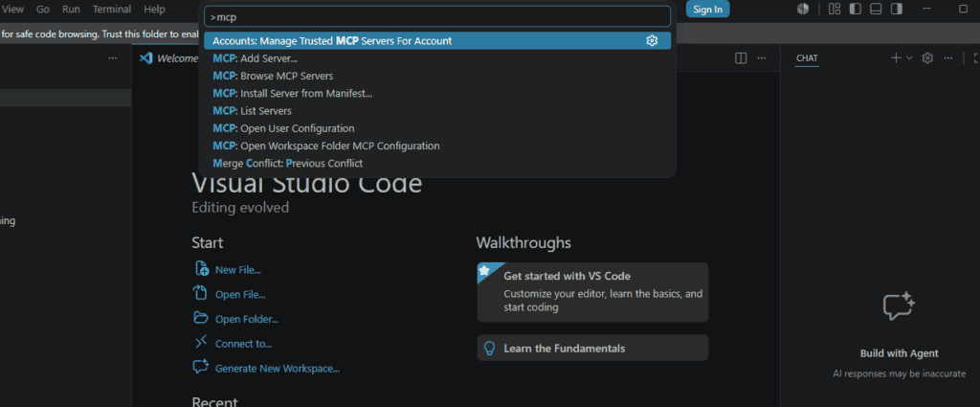Select Merge Conflict: Previous Conflict command
This screenshot has height=407, width=980.
pyautogui.click(x=436, y=163)
